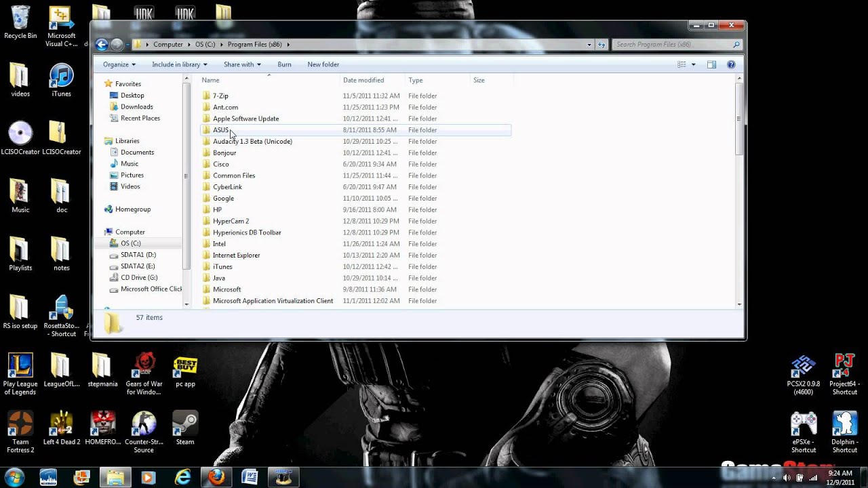Select the Apple Software Update folder
The width and height of the screenshot is (868, 488).
click(x=356, y=119)
